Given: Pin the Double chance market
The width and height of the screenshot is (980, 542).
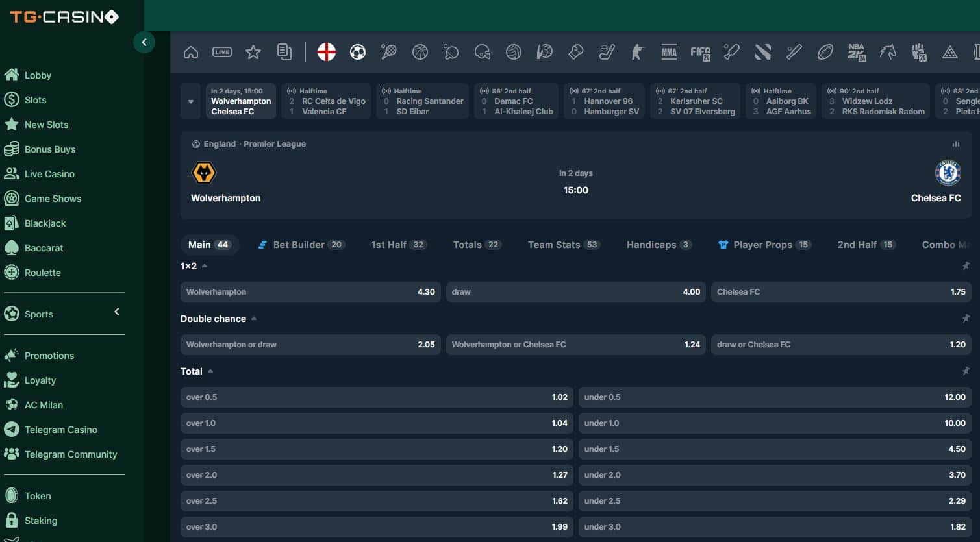Looking at the screenshot, I should [x=966, y=318].
